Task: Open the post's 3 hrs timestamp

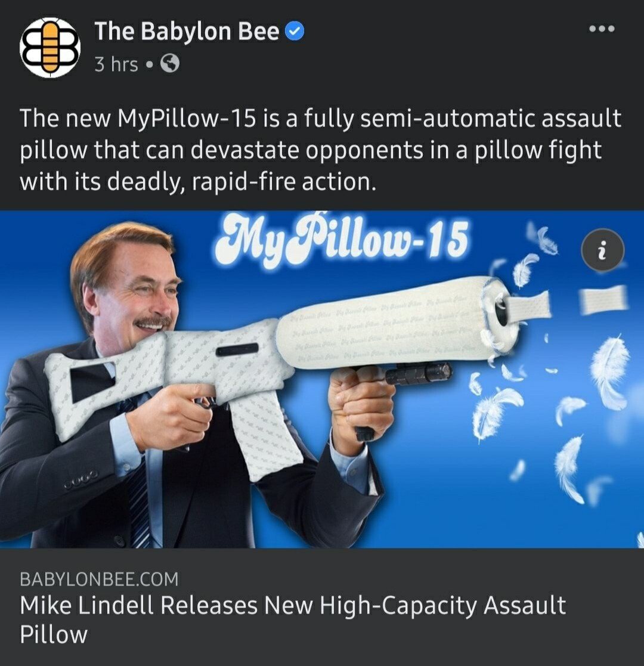Action: (x=116, y=64)
